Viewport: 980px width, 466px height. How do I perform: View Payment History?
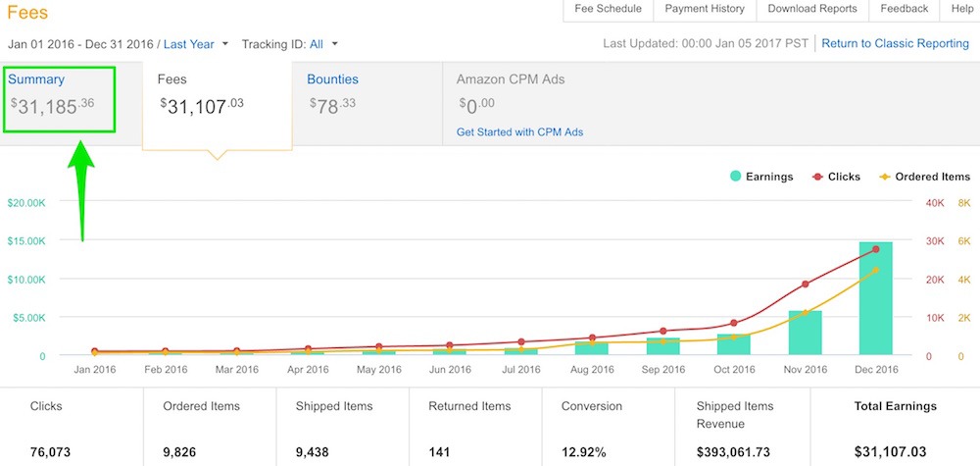(705, 9)
